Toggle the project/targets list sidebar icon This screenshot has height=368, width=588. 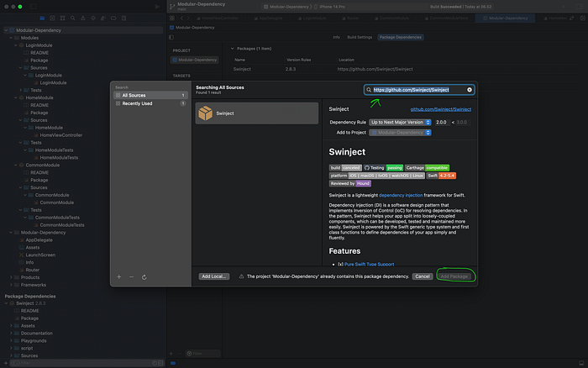(x=171, y=37)
